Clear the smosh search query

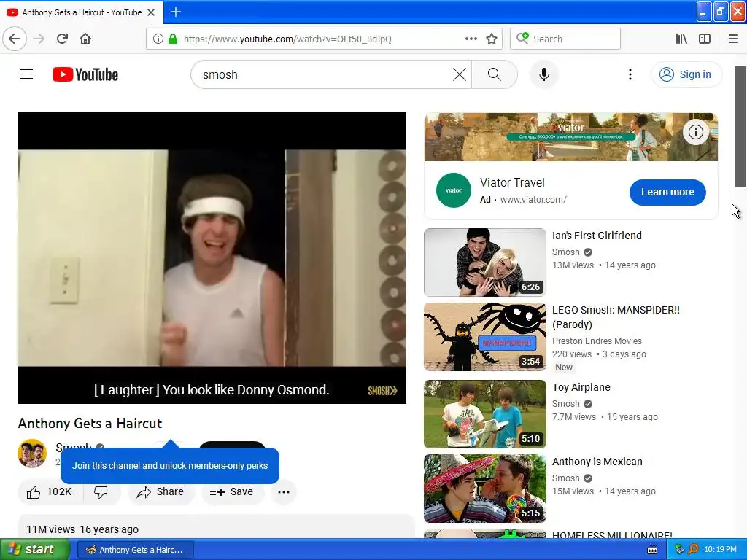pos(460,74)
